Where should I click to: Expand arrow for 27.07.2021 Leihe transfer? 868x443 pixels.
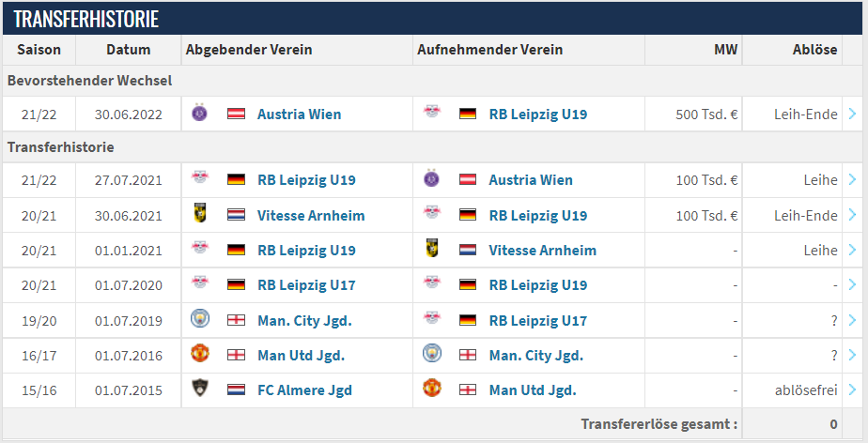pos(852,180)
